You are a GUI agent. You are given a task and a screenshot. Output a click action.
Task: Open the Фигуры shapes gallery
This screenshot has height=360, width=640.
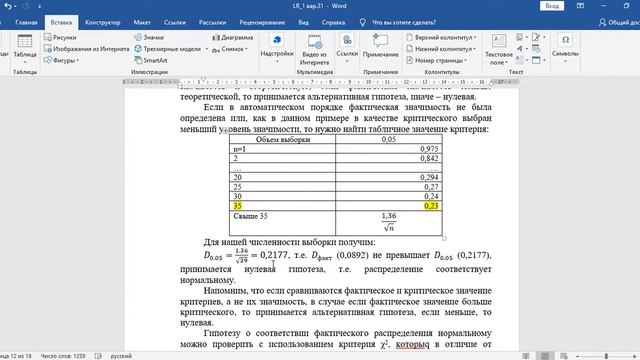tap(61, 60)
